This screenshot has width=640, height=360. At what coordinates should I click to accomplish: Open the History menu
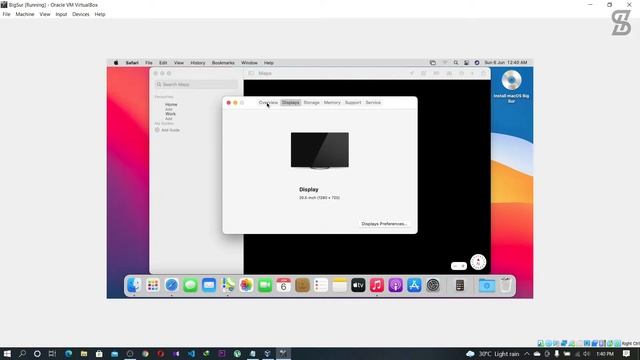[x=198, y=63]
